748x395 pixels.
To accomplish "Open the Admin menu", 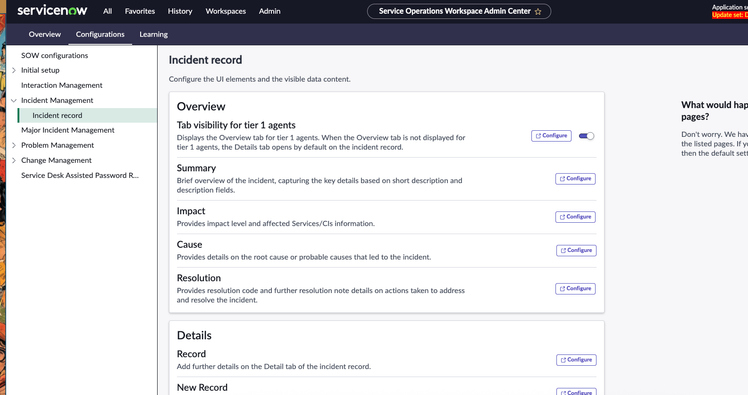I will (x=270, y=11).
